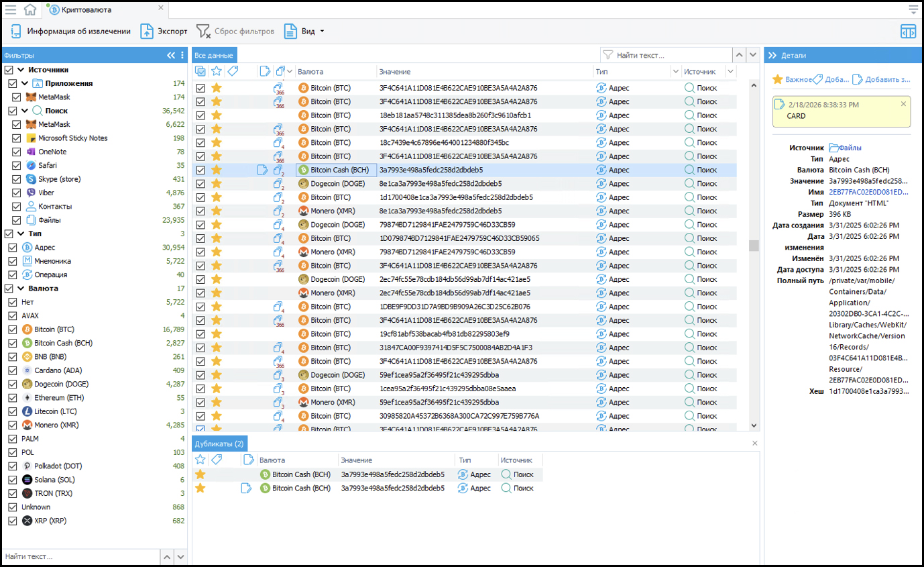Click the funnel icon in the main search box
924x567 pixels.
click(x=608, y=55)
